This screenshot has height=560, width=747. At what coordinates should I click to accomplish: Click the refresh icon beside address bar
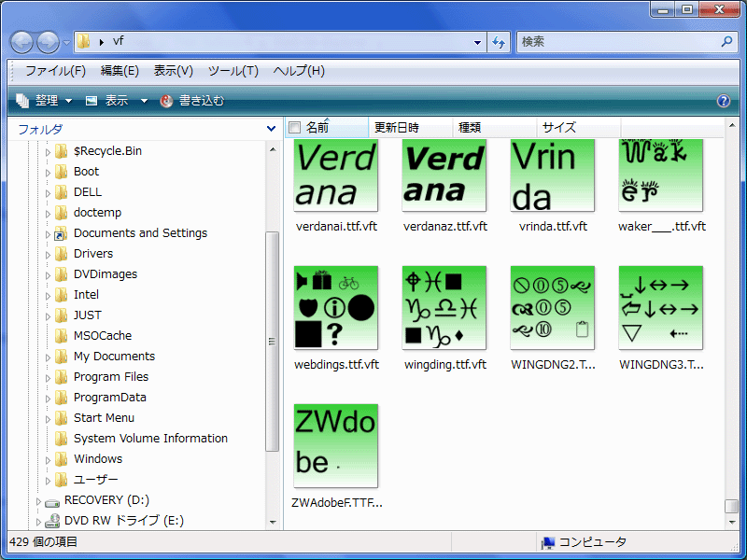click(x=499, y=42)
